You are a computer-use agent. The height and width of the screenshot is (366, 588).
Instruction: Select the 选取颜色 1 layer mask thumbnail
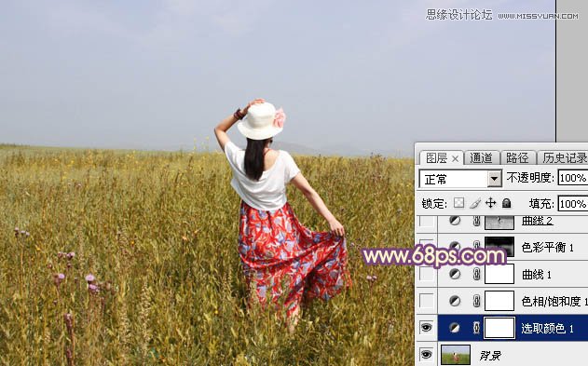499,328
